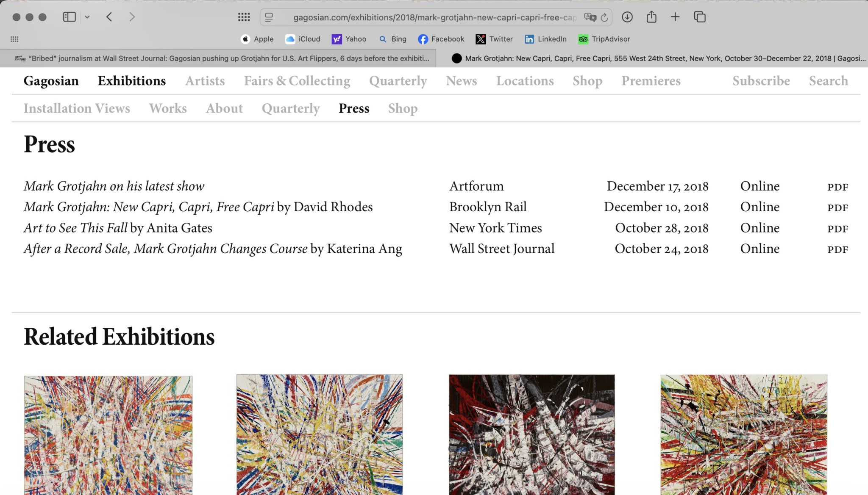Click the "December 17, 2018" date text

click(657, 186)
